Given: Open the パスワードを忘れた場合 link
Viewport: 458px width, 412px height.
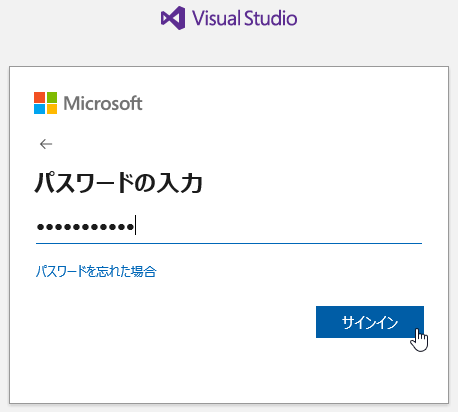Looking at the screenshot, I should pyautogui.click(x=96, y=271).
